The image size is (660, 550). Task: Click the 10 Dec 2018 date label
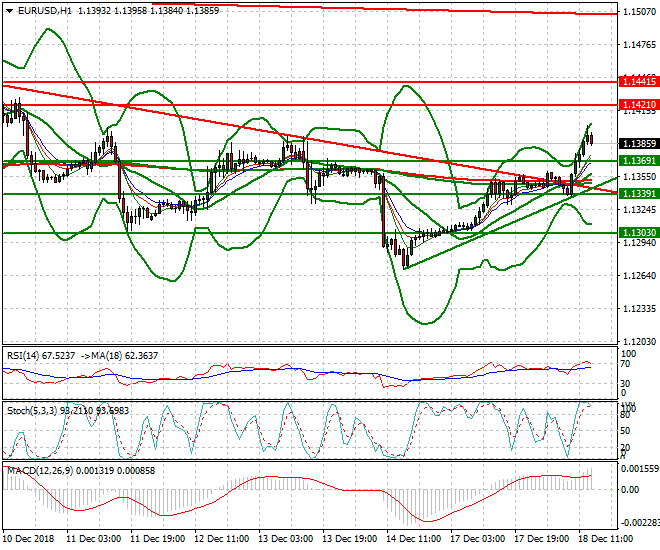pyautogui.click(x=29, y=539)
